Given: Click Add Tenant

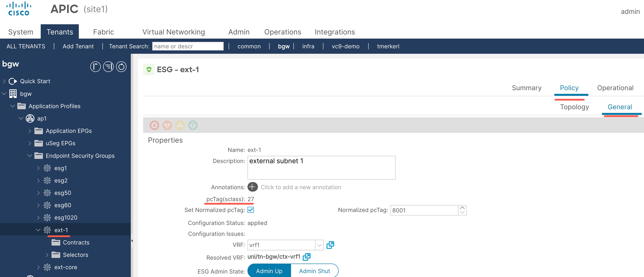Looking at the screenshot, I should tap(78, 46).
